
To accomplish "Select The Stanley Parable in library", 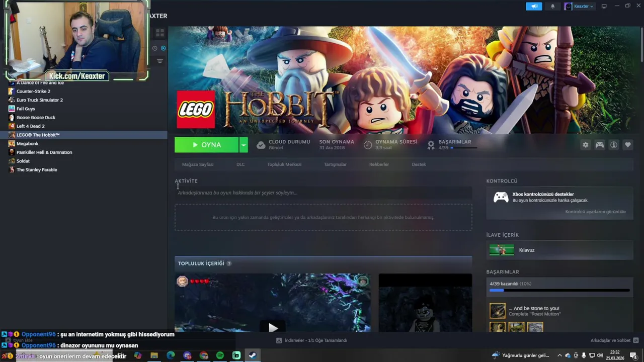I will click(x=84, y=169).
